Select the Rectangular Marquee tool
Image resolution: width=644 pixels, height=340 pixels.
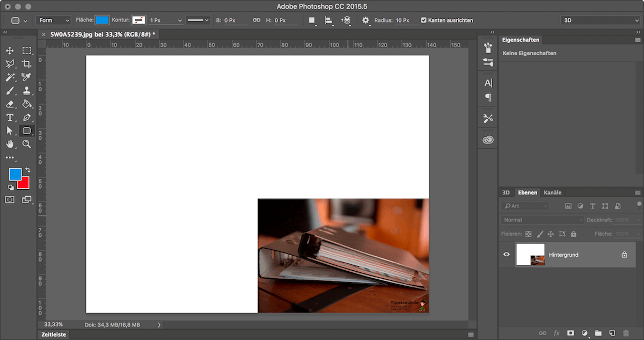coord(27,50)
